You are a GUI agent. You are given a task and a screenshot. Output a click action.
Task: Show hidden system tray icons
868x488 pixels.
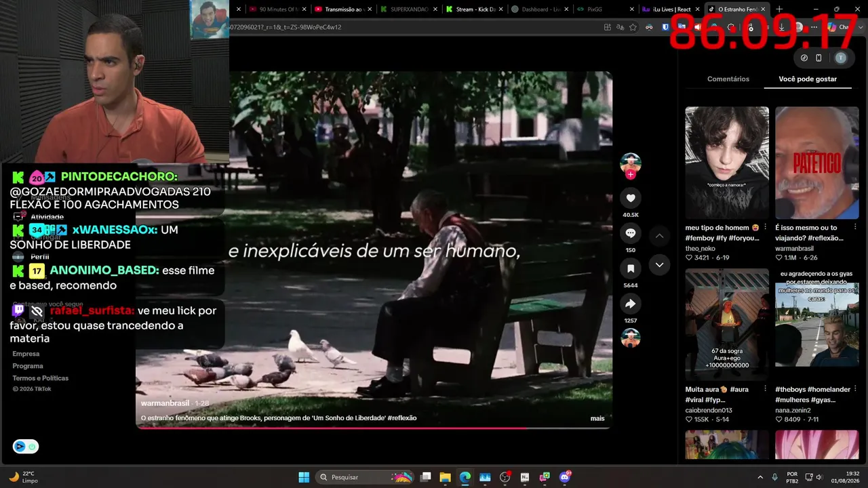(x=759, y=477)
